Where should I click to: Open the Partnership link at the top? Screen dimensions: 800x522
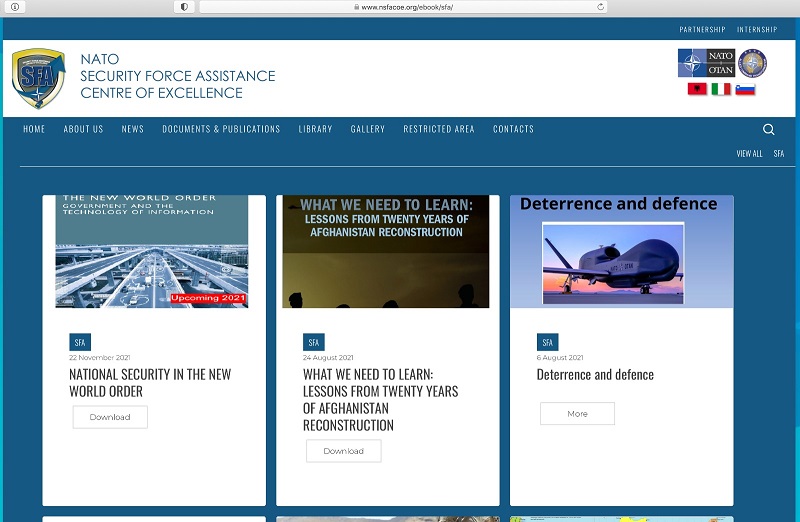point(702,30)
